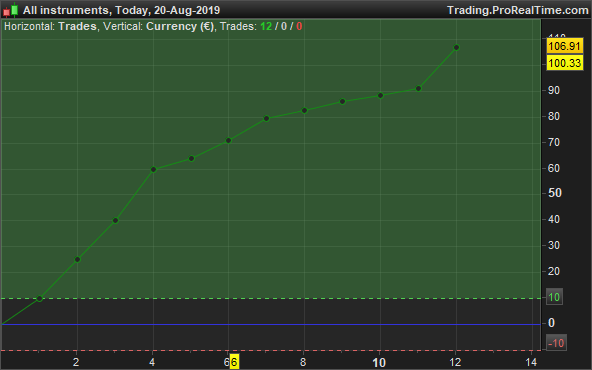Click the highlighted 6 x-axis marker
The height and width of the screenshot is (370, 592).
234,362
